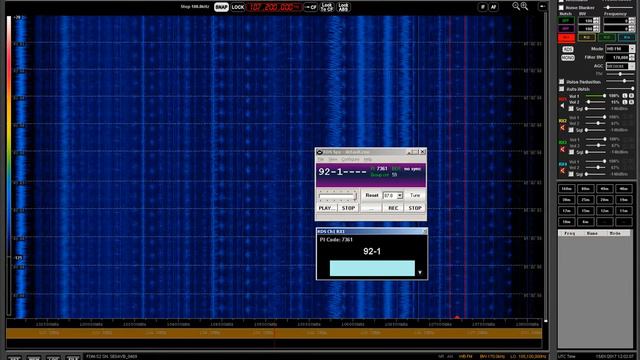
Task: Click the RDS button
Action: 568,49
